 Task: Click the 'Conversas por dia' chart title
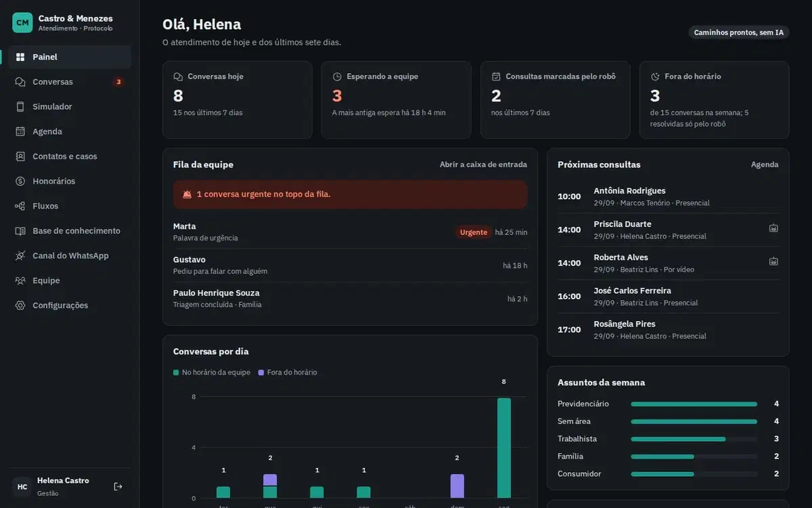(x=210, y=352)
